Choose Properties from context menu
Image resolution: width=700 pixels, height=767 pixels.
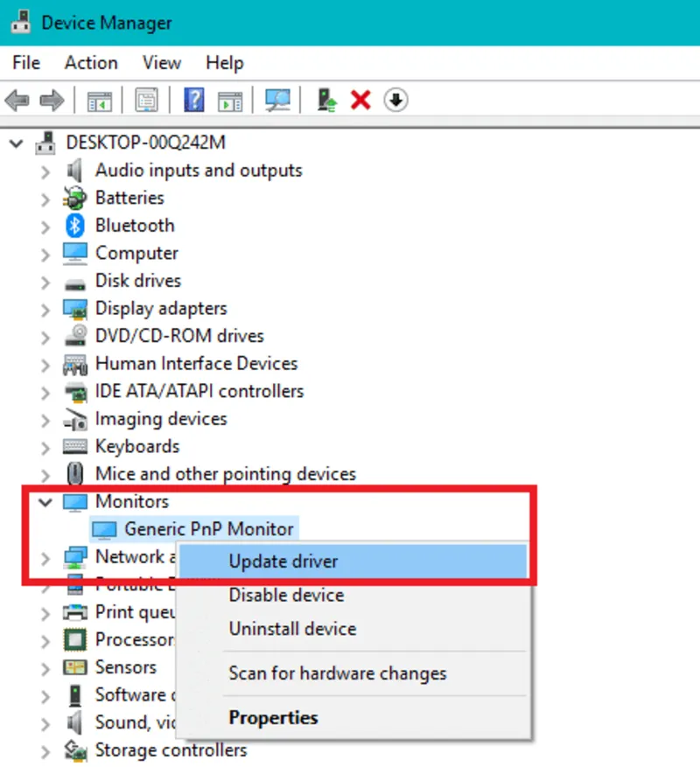coord(353,718)
